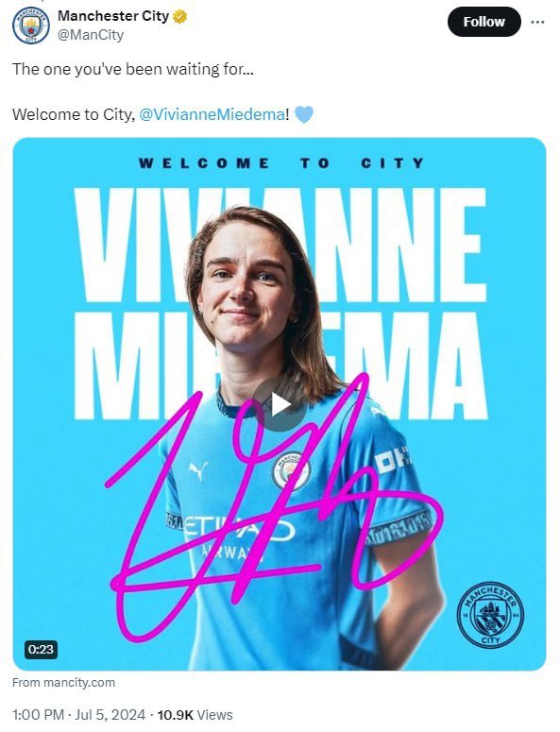Viewport: 560px width, 732px height.
Task: Play the welcome video
Action: coord(280,404)
